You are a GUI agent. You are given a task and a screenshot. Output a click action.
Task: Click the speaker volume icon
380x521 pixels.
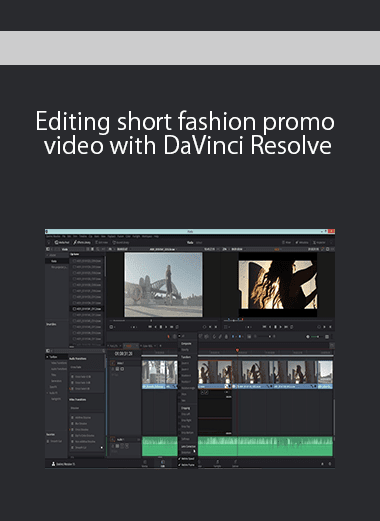click(x=307, y=337)
